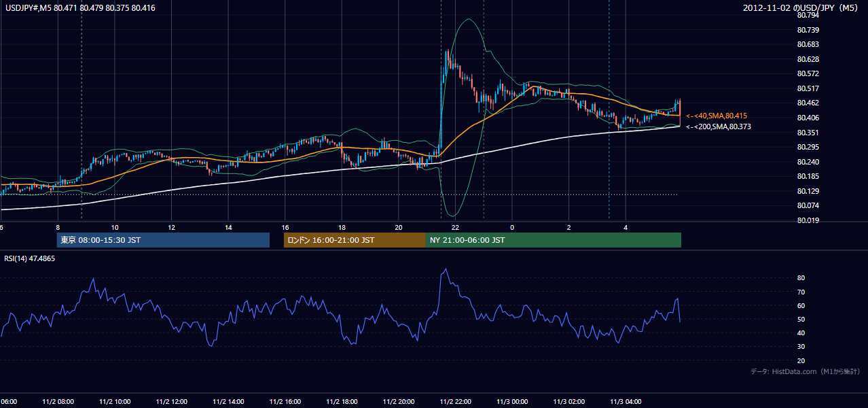This screenshot has width=868, height=408.
Task: Click price axis value 80.406
Action: click(808, 118)
